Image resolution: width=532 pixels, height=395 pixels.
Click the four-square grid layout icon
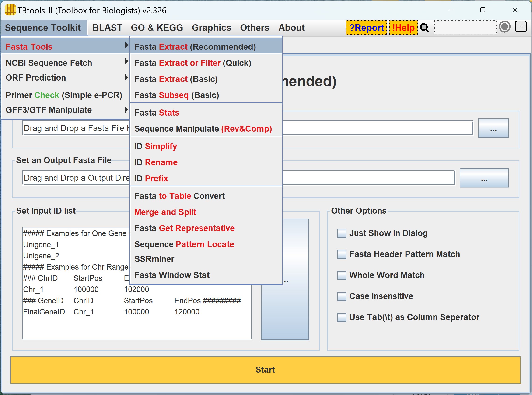click(x=521, y=27)
